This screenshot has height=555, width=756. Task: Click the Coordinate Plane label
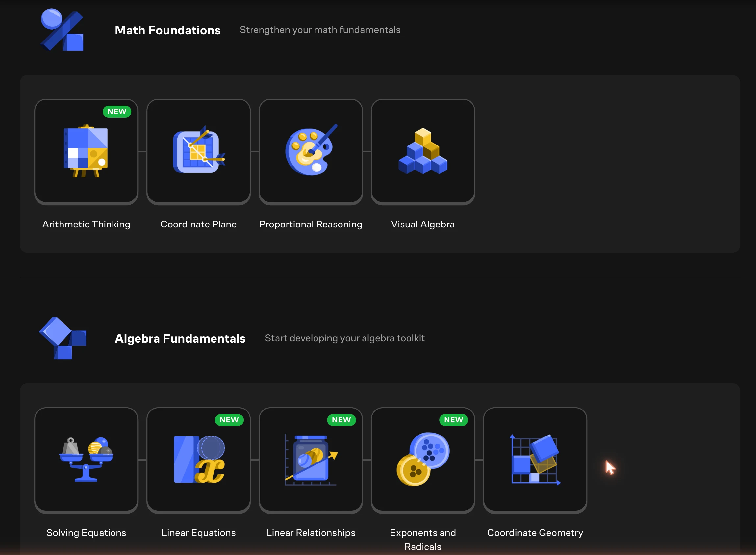[198, 224]
